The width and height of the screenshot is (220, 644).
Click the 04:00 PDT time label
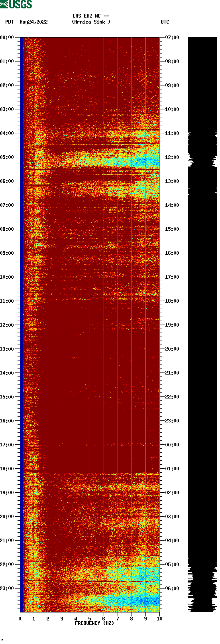pos(7,133)
